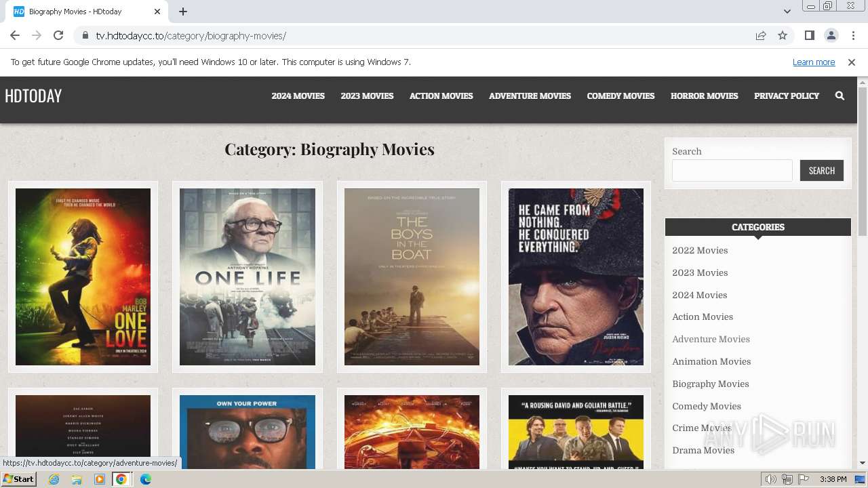Viewport: 868px width, 488px height.
Task: Click into the sidebar Search input field
Action: (732, 170)
